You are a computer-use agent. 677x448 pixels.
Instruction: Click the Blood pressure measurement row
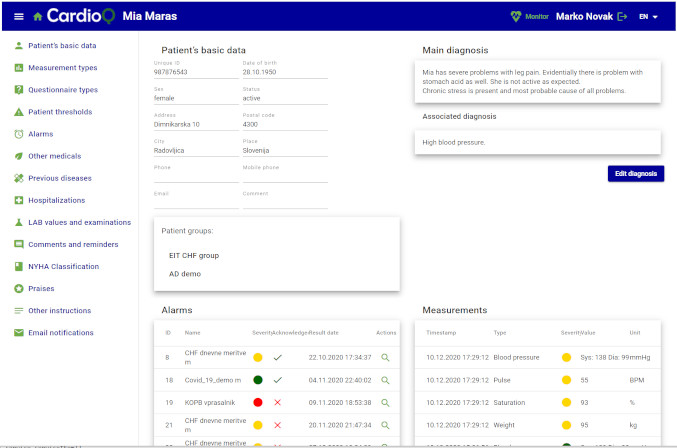(x=538, y=357)
